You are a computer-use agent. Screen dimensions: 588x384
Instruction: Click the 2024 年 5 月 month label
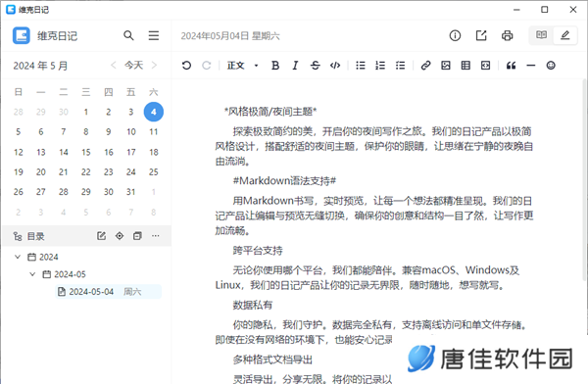click(40, 66)
